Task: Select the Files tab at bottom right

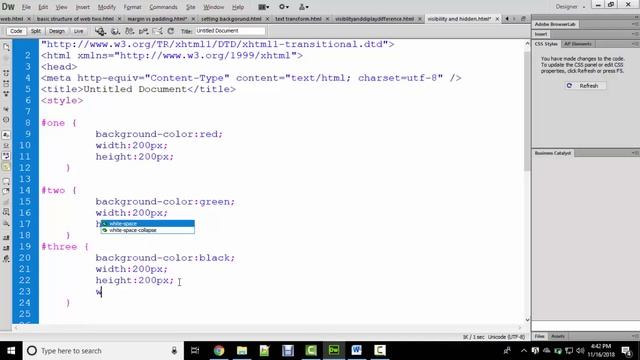Action: pos(540,336)
